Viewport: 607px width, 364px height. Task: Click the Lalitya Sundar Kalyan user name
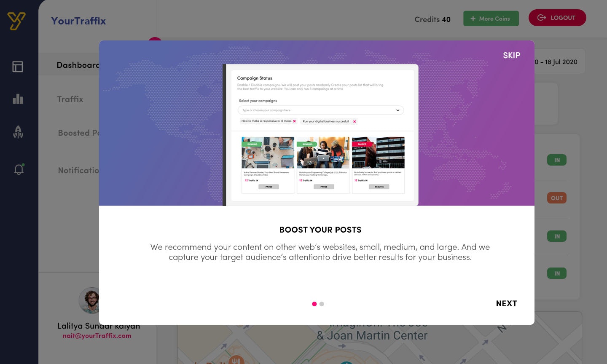(99, 326)
